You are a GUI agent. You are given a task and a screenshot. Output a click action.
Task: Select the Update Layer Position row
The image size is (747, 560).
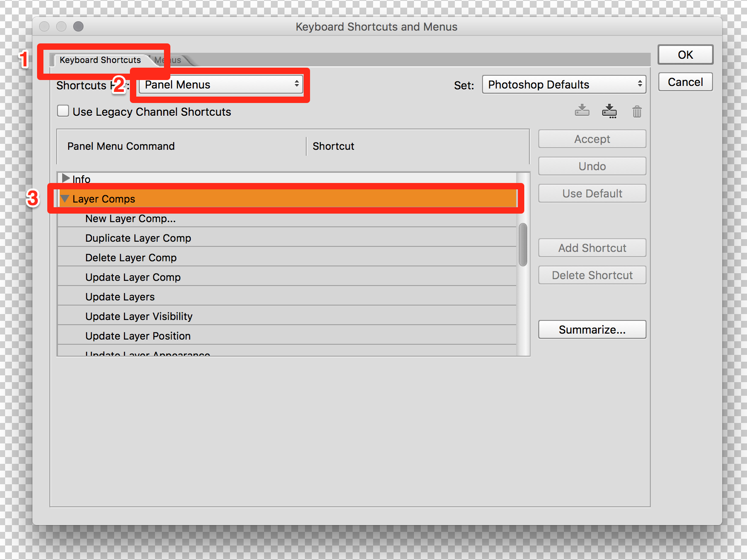138,336
